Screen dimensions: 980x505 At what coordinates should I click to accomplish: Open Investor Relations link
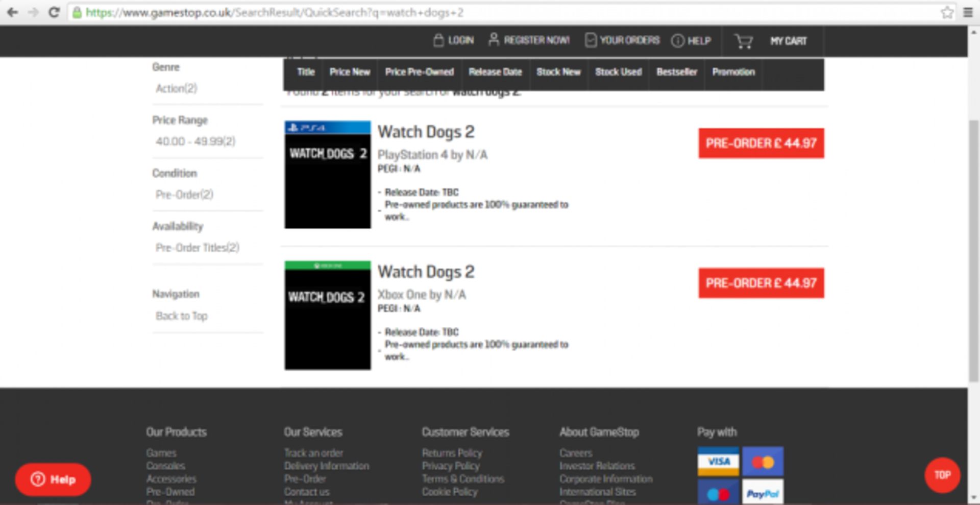coord(597,466)
